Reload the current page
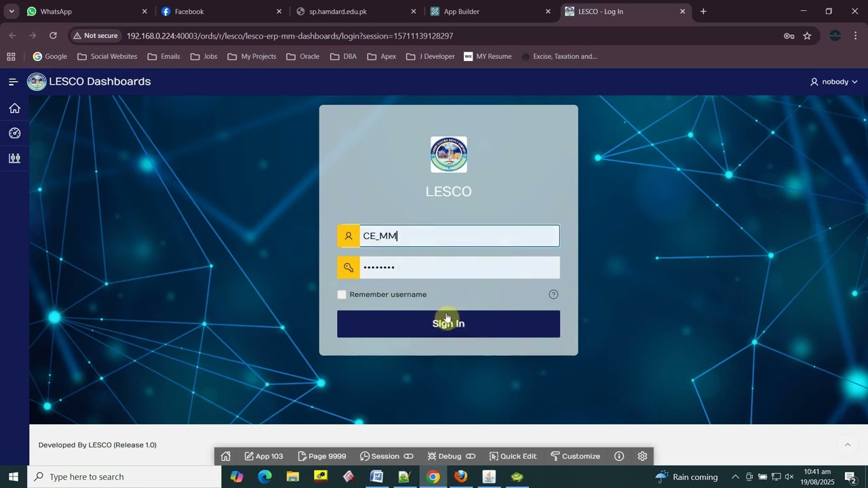 point(53,36)
